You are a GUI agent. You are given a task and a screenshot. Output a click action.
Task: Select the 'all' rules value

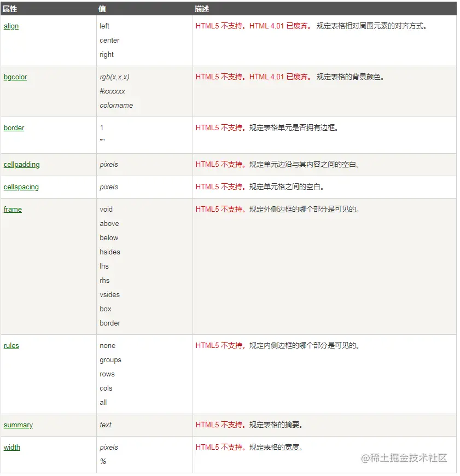pyautogui.click(x=103, y=403)
